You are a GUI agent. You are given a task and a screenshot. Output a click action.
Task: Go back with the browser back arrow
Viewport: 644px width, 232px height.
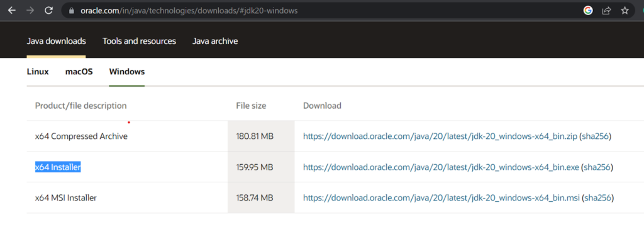click(x=11, y=11)
